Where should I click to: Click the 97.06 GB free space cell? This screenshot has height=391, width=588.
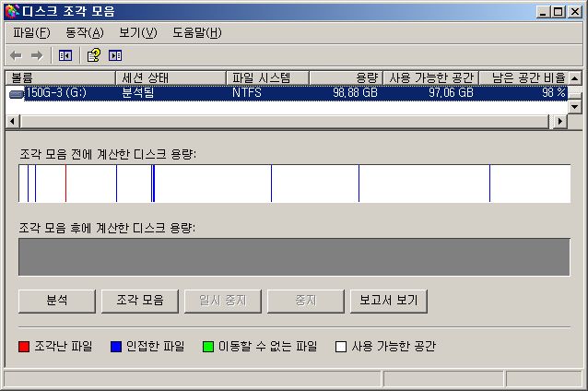point(451,93)
